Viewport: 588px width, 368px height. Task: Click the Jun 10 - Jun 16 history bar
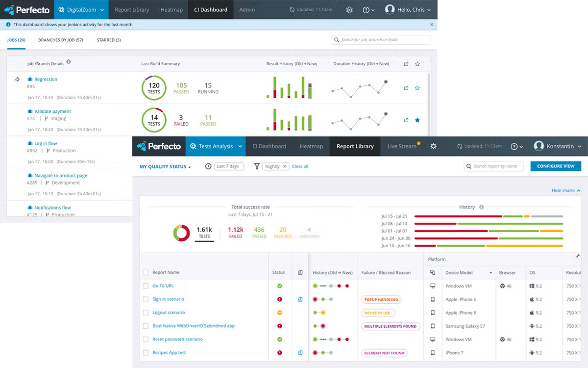click(489, 246)
